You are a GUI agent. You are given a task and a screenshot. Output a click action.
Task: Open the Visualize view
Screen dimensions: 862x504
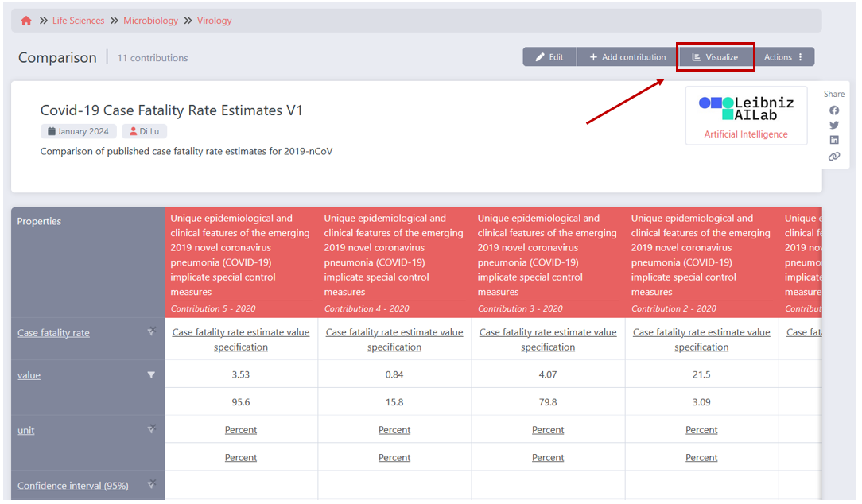pyautogui.click(x=715, y=56)
